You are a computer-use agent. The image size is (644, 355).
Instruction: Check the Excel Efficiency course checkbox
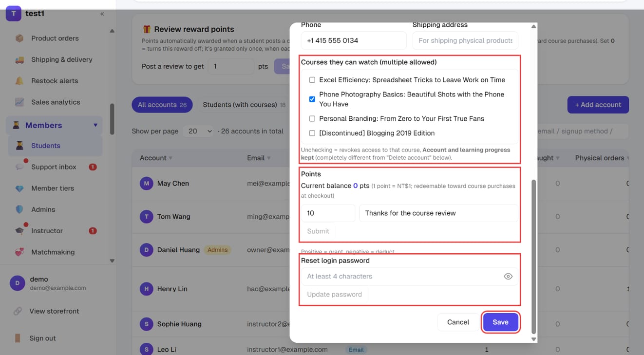[x=312, y=80]
